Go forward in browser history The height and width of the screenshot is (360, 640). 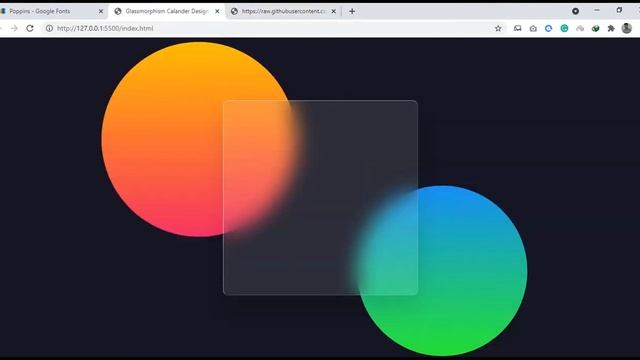[x=14, y=28]
